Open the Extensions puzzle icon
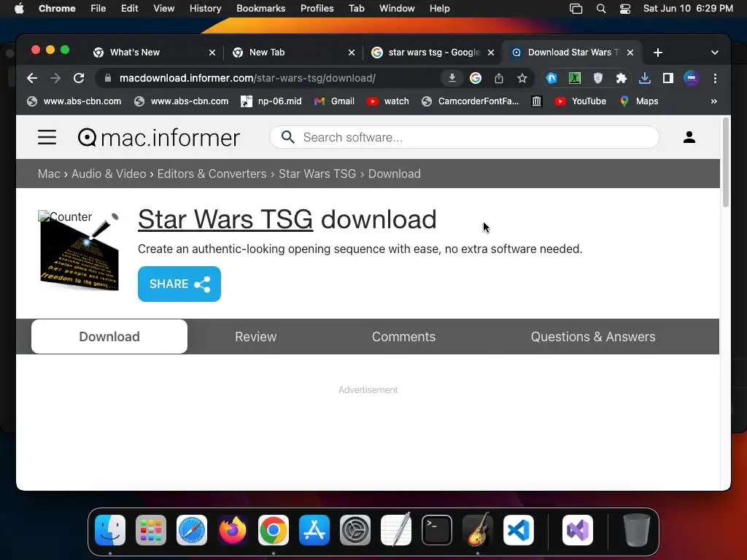 pos(622,78)
